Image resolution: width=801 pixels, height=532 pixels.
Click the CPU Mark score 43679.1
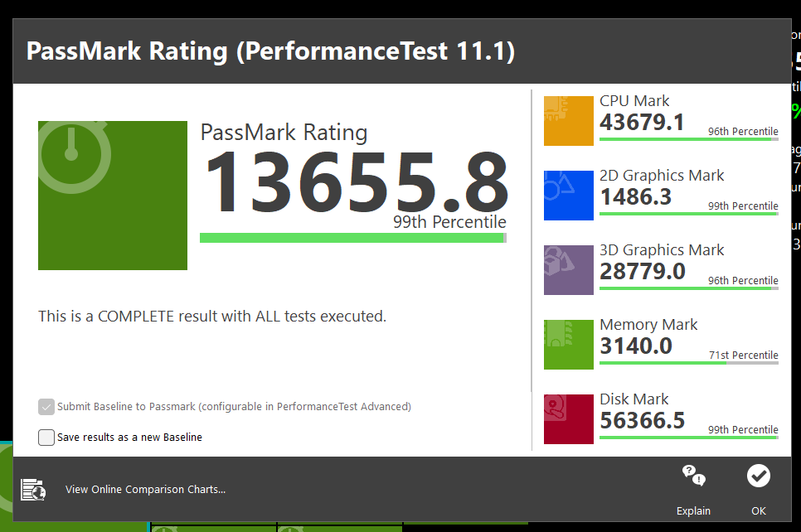[x=642, y=122]
